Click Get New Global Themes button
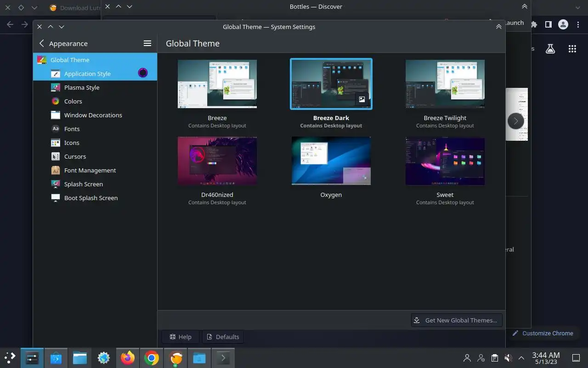Screen dimensions: 588x368 pos(457,320)
